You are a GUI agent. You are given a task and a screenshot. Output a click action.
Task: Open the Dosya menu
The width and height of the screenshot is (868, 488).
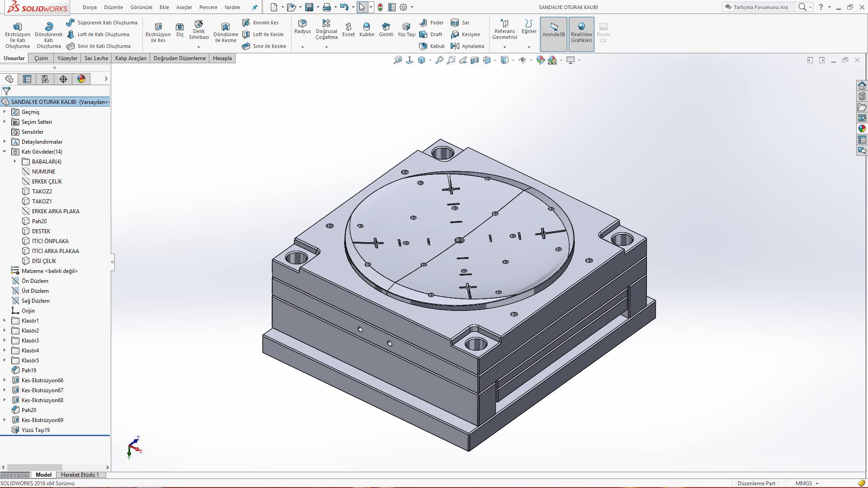[90, 7]
